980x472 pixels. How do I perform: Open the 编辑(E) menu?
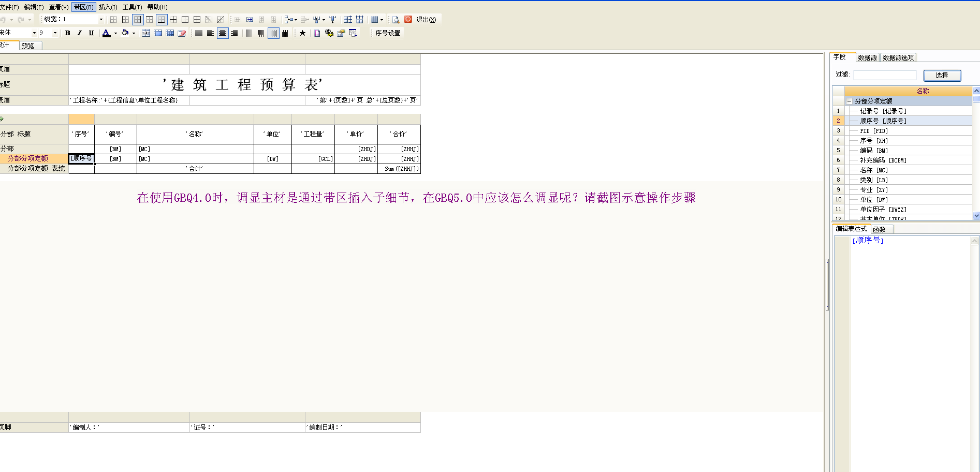point(34,7)
